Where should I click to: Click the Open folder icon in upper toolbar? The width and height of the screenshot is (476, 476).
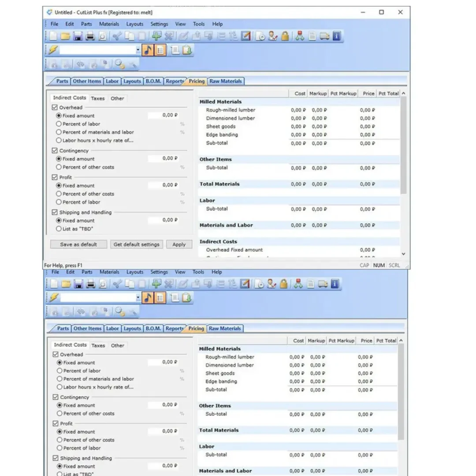(x=66, y=37)
